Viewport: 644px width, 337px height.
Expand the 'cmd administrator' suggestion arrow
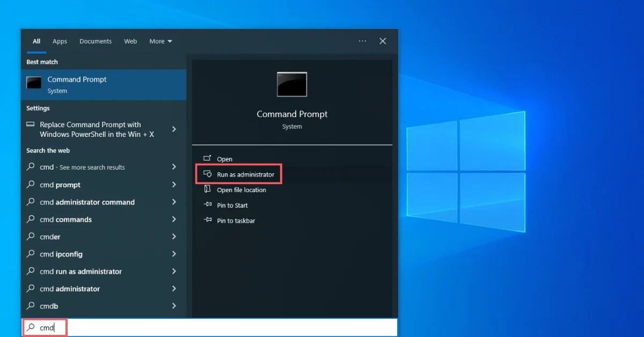(x=174, y=289)
